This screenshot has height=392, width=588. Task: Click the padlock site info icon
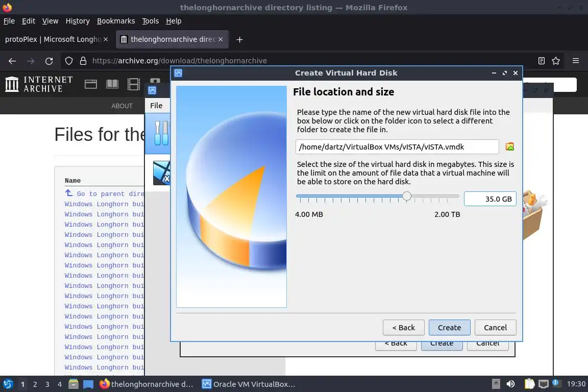click(x=83, y=61)
